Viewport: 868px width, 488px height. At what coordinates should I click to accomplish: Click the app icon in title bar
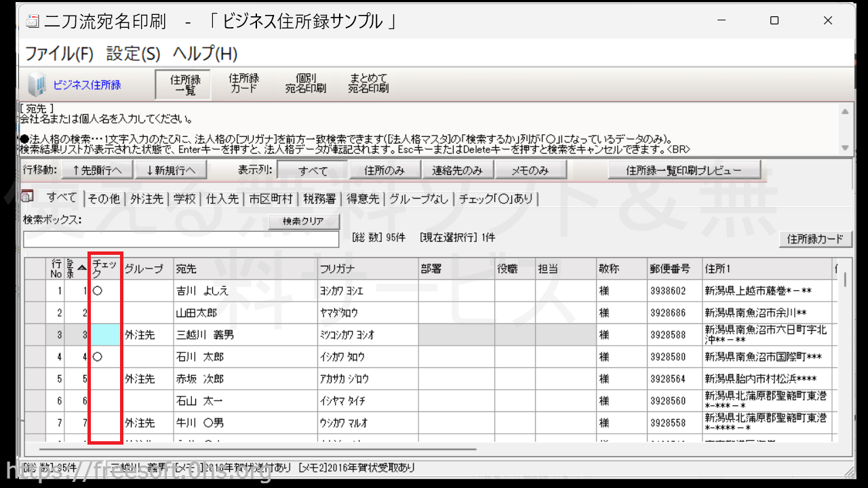pos(33,22)
